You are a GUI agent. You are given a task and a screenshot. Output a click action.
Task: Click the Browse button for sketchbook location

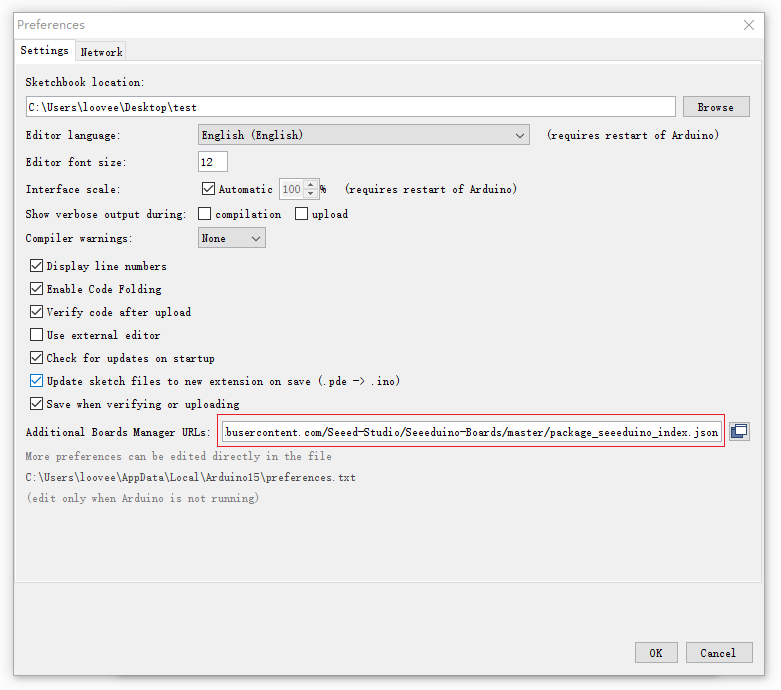(715, 107)
